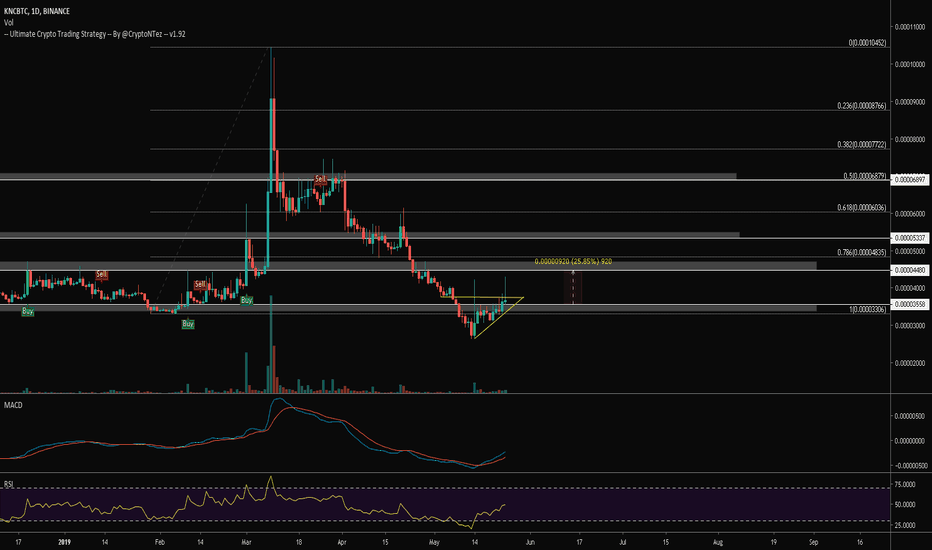This screenshot has height=550, width=932.
Task: Select the RSI pane label
Action: click(8, 484)
